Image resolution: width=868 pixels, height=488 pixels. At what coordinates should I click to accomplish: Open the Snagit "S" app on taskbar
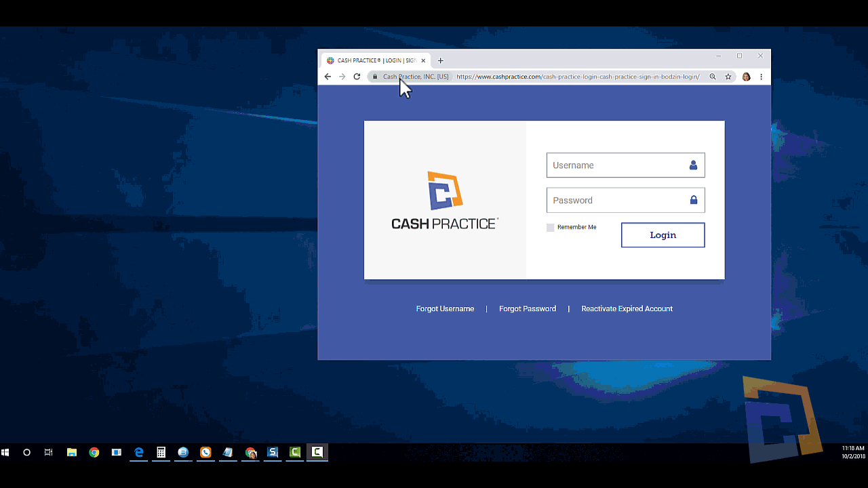click(273, 452)
